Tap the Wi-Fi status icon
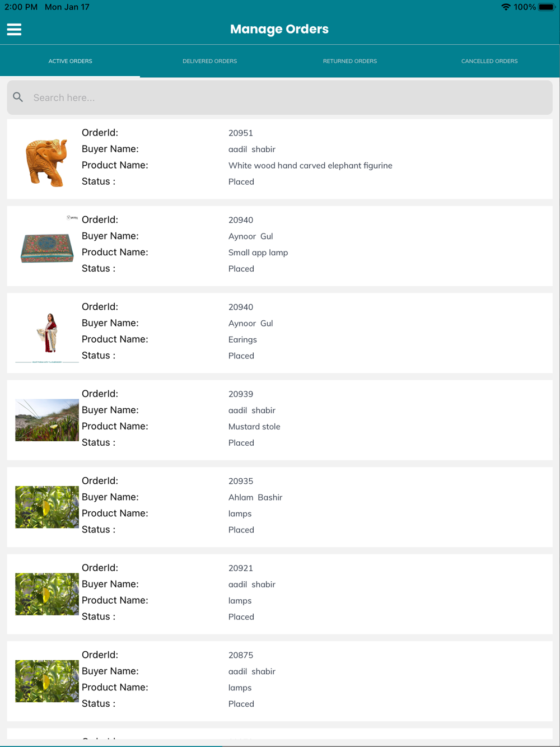 point(506,7)
